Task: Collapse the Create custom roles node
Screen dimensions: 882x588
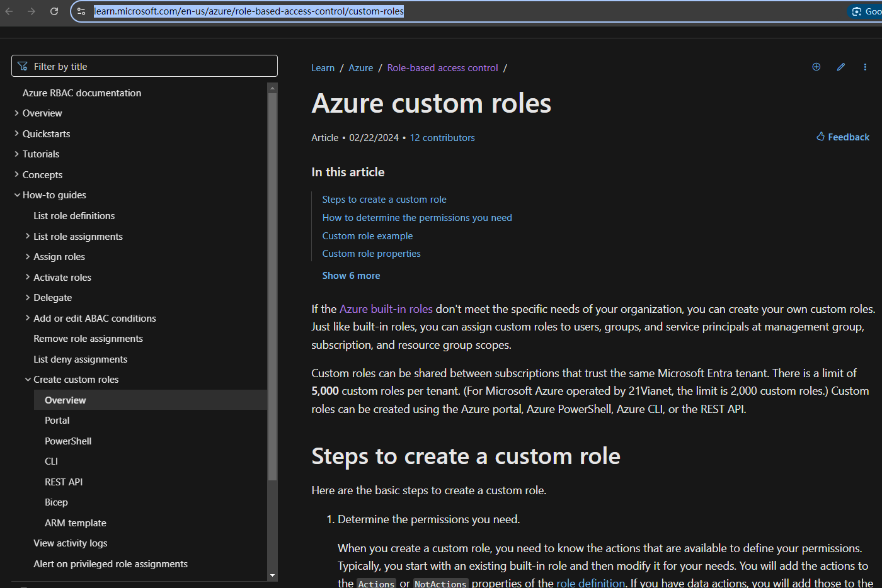Action: click(28, 380)
